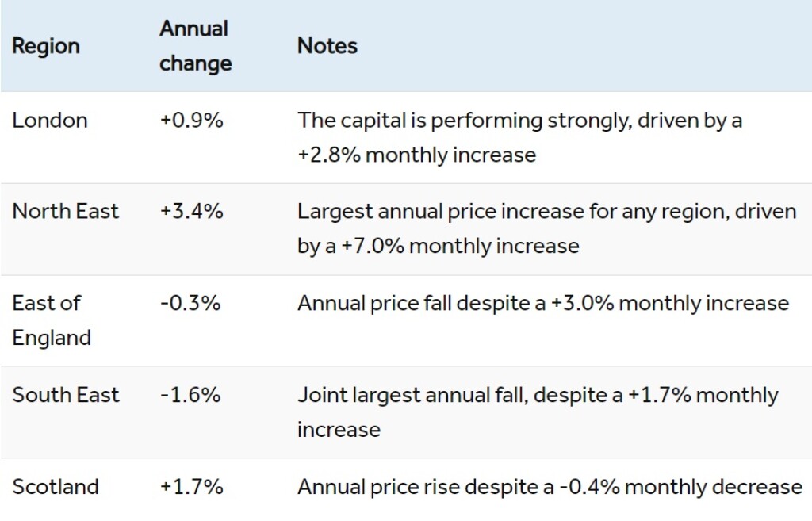Click the Notes column header

(327, 46)
